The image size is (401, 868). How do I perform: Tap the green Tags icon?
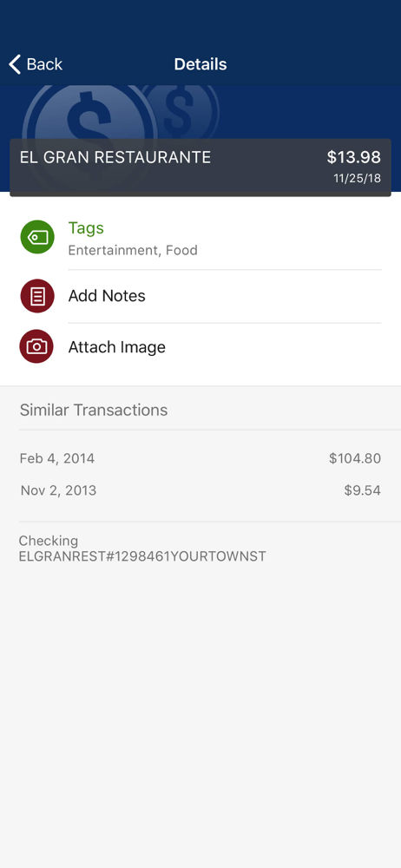click(x=37, y=238)
